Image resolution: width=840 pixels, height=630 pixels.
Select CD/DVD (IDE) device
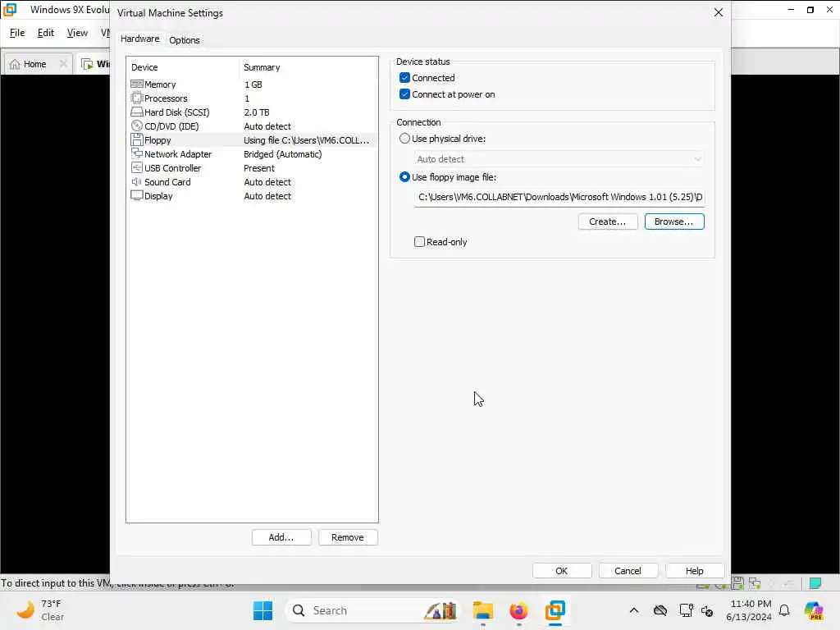(252, 126)
